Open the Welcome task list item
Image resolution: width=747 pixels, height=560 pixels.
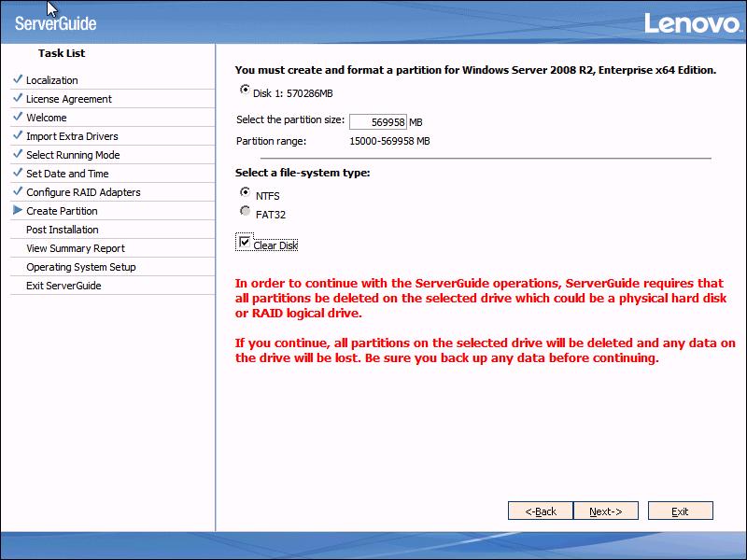tap(46, 118)
